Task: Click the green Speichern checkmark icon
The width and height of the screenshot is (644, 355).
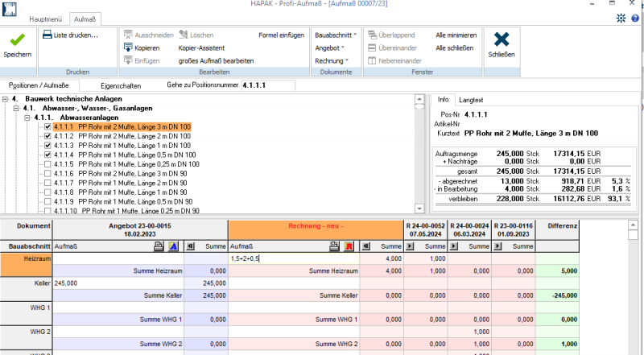Action: 18,40
